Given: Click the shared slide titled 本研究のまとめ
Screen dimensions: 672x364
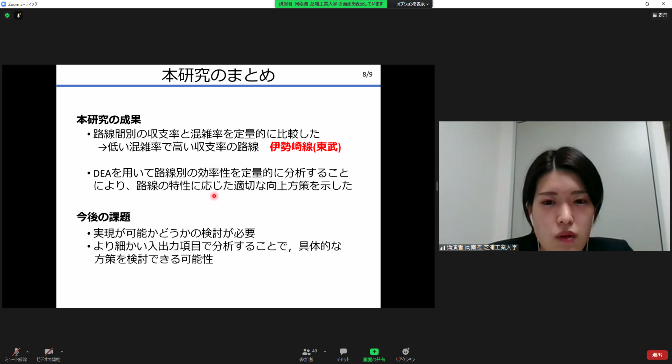Looking at the screenshot, I should [x=218, y=186].
